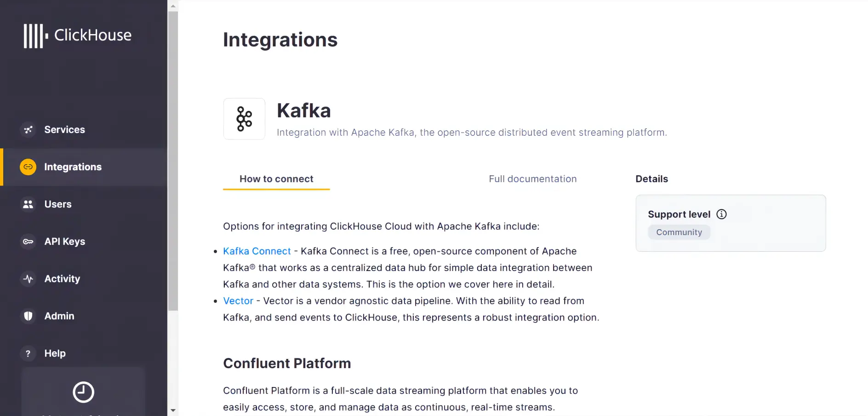Go to the Users section
Screen dimensions: 868x416
click(84, 204)
